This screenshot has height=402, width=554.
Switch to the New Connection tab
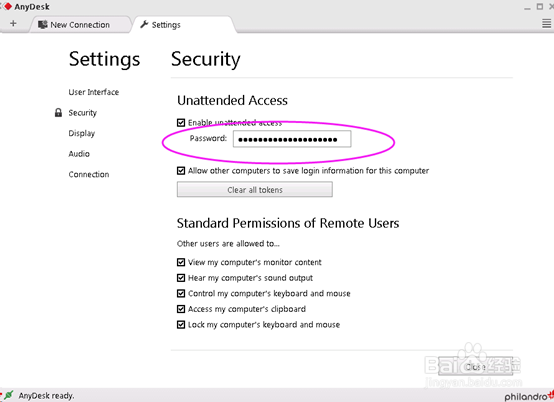point(79,25)
